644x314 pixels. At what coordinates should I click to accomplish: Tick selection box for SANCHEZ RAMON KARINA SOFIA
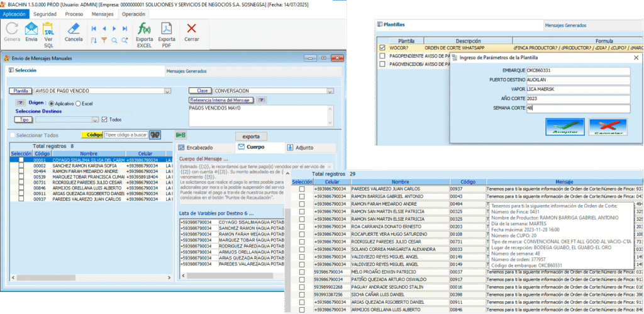click(x=21, y=165)
